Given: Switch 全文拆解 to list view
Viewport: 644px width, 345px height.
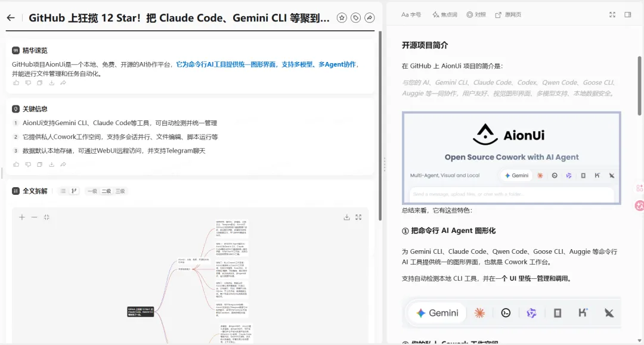Looking at the screenshot, I should click(x=63, y=191).
